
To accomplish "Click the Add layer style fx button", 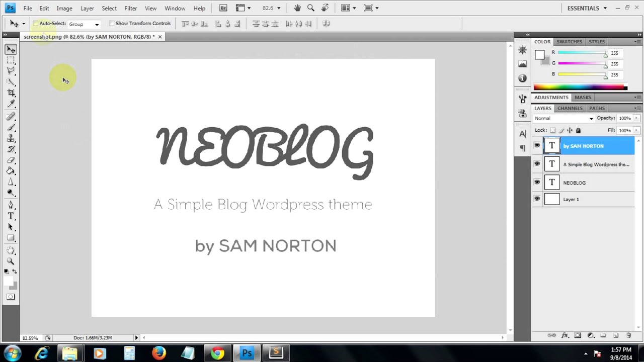I will [565, 335].
